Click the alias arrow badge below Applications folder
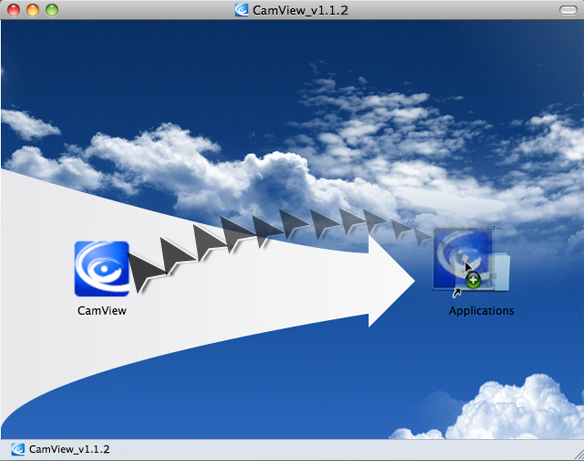Image resolution: width=585 pixels, height=461 pixels. [x=457, y=294]
